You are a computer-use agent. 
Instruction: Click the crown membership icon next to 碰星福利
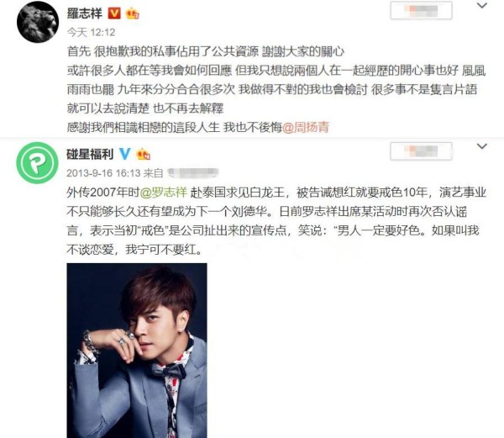[x=144, y=154]
